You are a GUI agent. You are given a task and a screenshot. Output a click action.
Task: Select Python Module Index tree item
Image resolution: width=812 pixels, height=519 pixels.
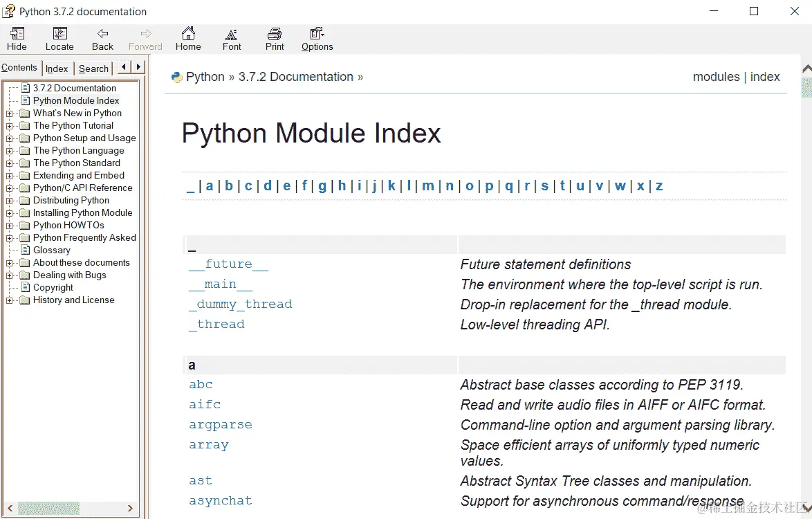[76, 100]
